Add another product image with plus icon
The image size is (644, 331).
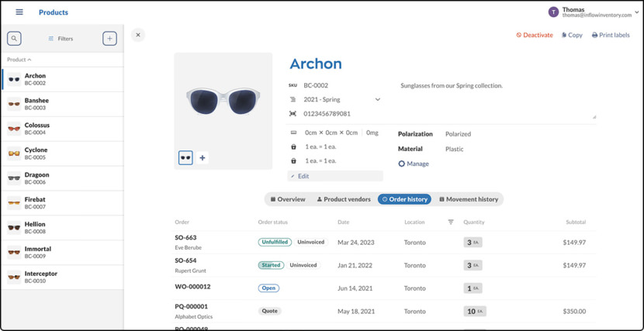click(203, 158)
